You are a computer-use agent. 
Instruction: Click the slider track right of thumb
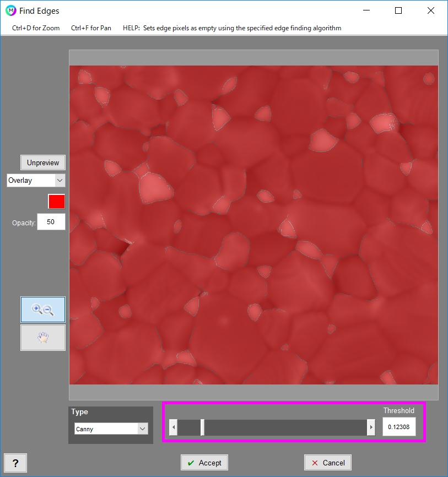(287, 427)
